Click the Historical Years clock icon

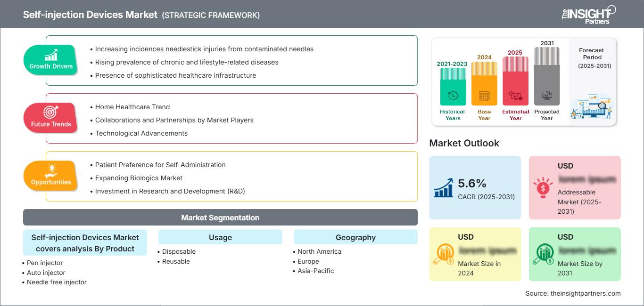[452, 95]
